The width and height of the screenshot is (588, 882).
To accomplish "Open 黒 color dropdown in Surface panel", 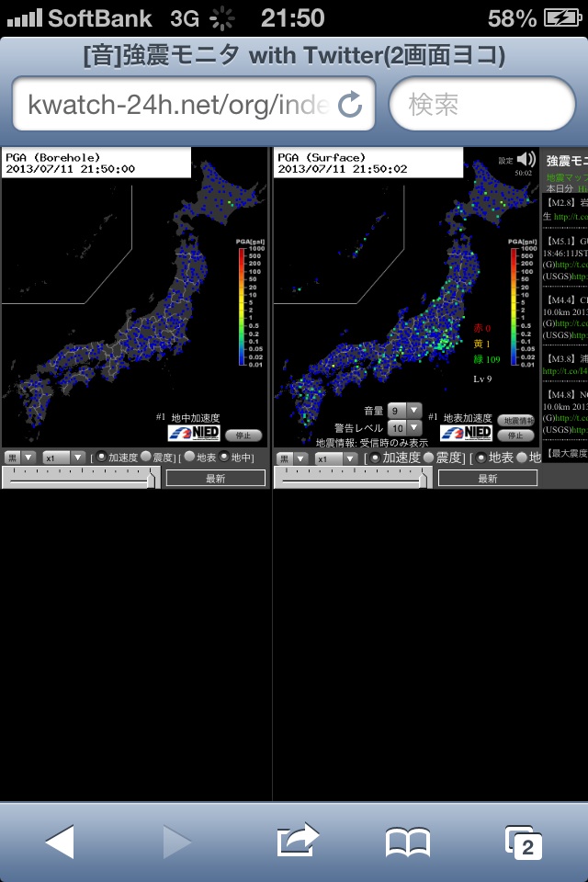I will coord(292,458).
